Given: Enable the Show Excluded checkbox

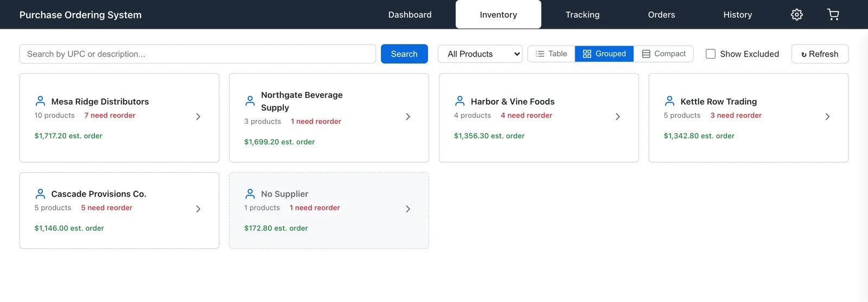Looking at the screenshot, I should (710, 54).
